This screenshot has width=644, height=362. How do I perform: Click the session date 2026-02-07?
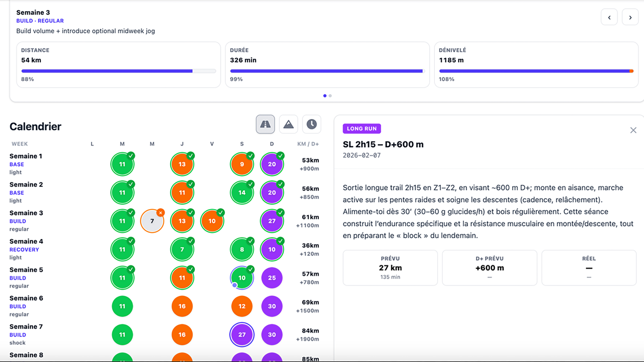361,156
